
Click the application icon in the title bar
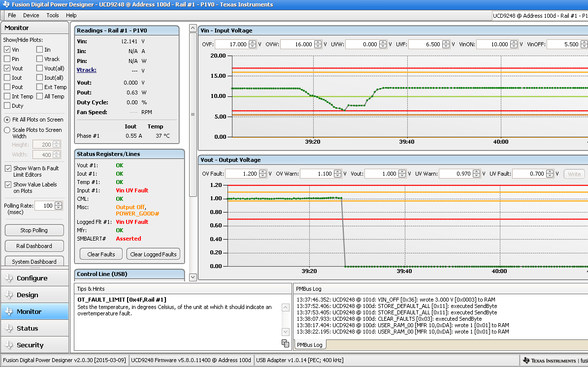[5, 4]
